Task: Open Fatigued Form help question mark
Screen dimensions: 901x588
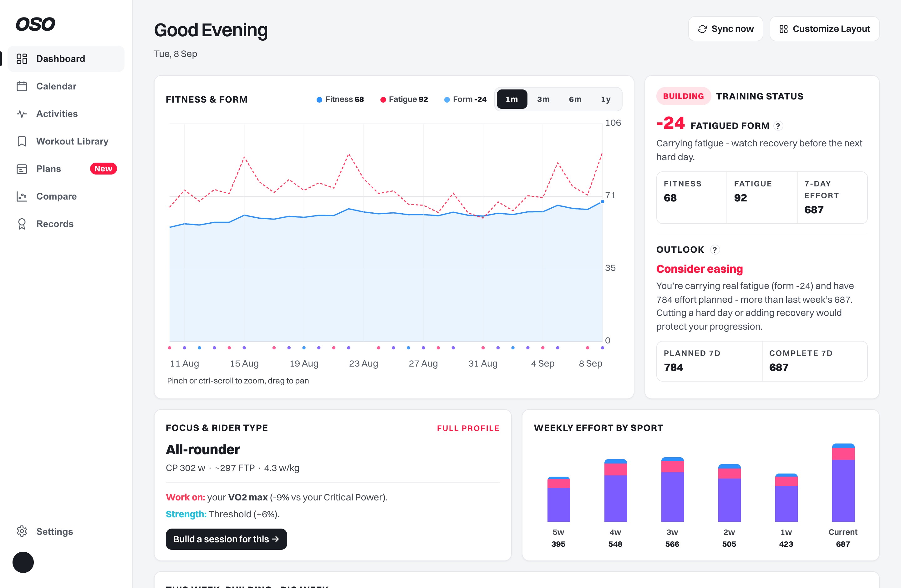Action: [x=778, y=126]
